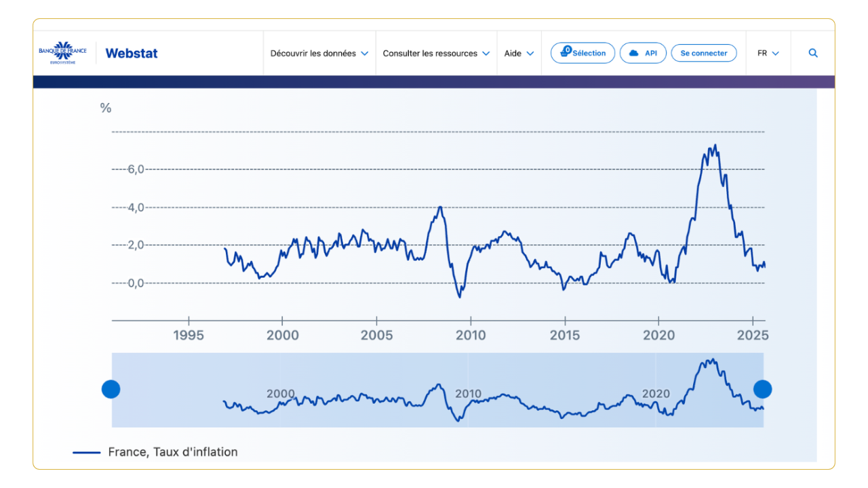Screen dimensions: 868x488
Task: Open the Webstat home link
Action: [132, 54]
